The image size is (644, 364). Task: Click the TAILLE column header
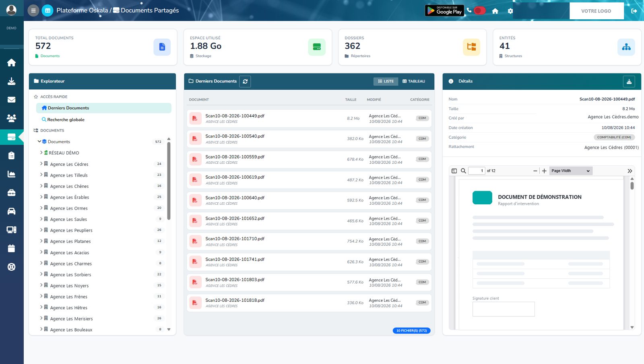tap(351, 100)
